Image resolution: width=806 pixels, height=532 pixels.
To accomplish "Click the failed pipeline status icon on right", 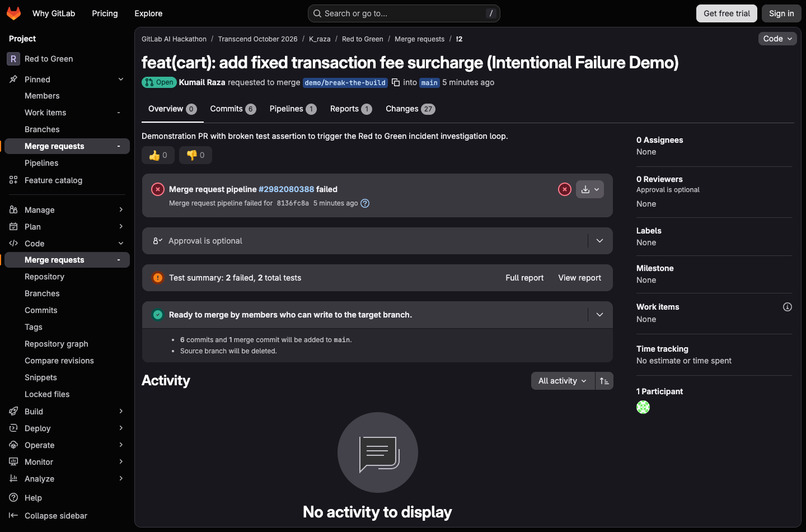I will [x=564, y=189].
